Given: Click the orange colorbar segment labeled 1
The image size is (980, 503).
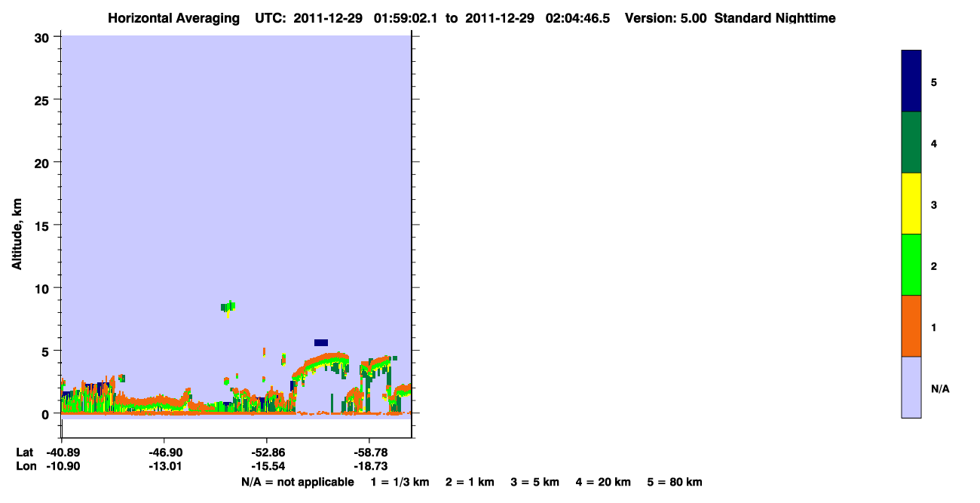Looking at the screenshot, I should coord(911,326).
